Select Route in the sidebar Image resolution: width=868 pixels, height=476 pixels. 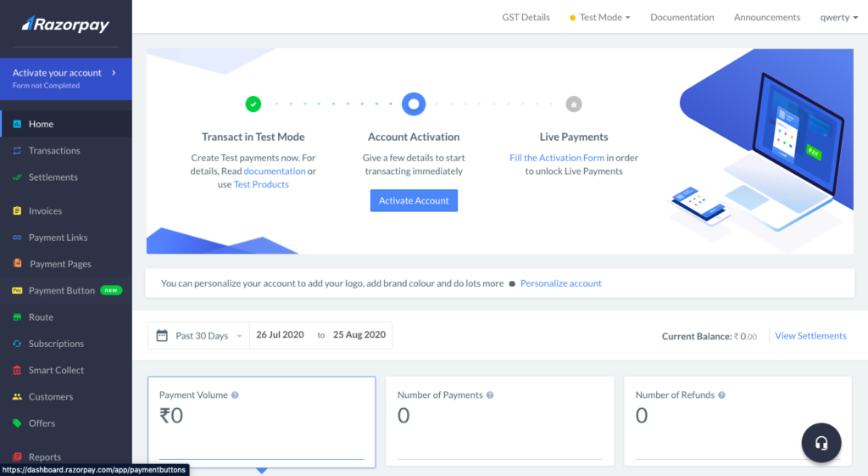click(66, 317)
